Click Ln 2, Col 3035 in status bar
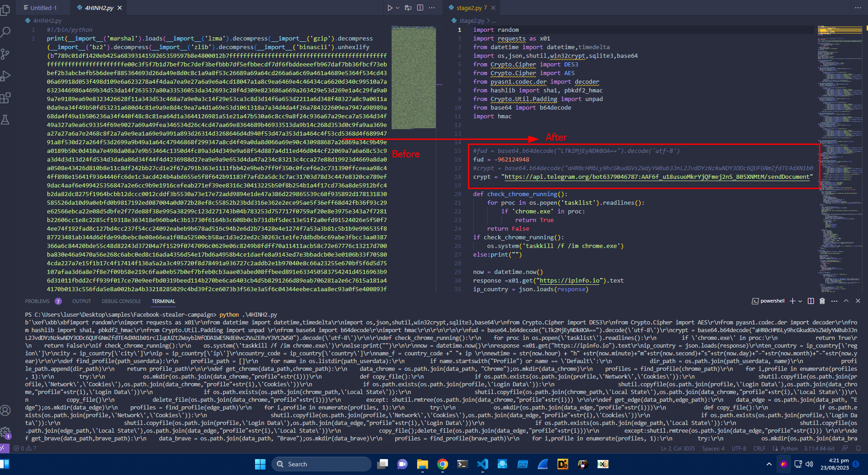Screen dimensions: 868x475 (x=678, y=448)
